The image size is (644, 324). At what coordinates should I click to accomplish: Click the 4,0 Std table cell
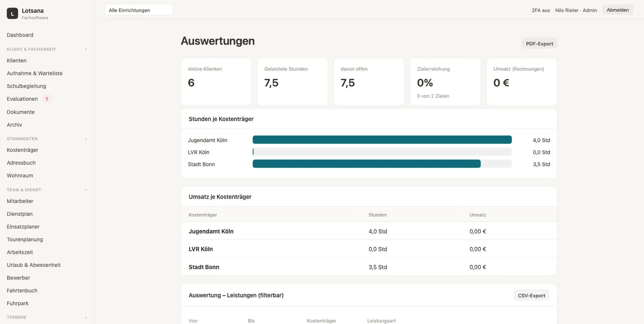[378, 232]
